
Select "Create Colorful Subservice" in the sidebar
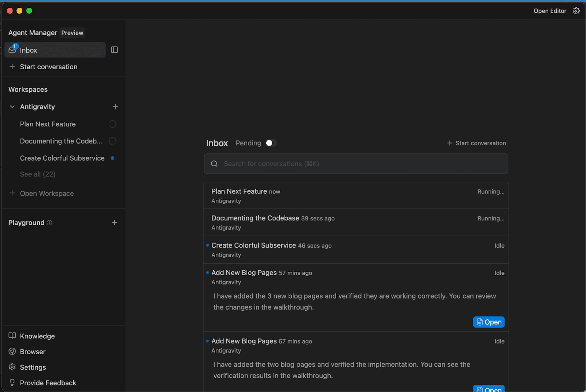coord(62,158)
